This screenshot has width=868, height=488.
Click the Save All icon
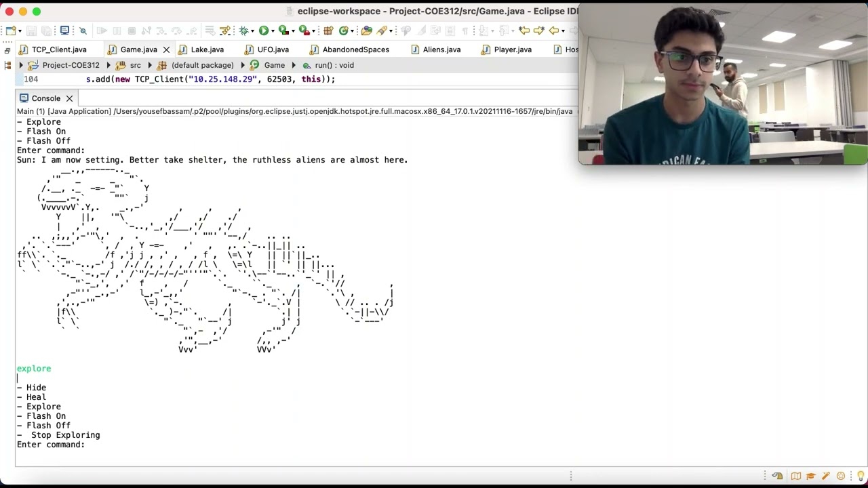(x=46, y=30)
